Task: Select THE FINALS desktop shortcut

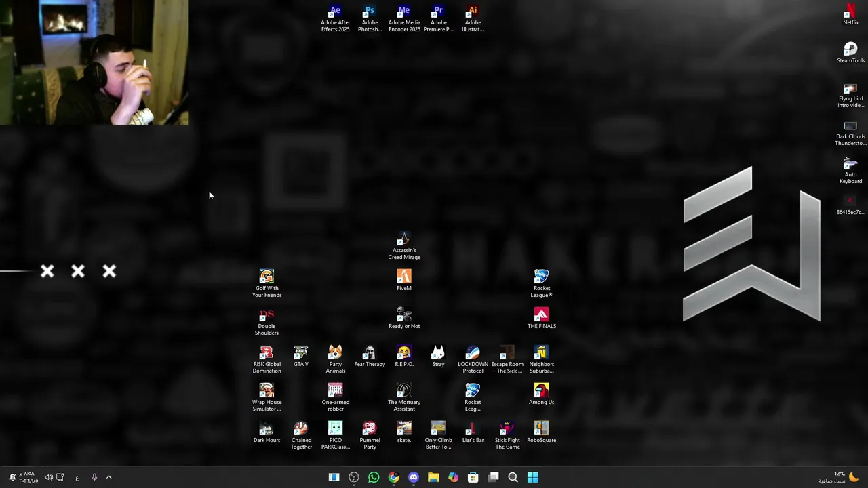Action: [x=541, y=319]
